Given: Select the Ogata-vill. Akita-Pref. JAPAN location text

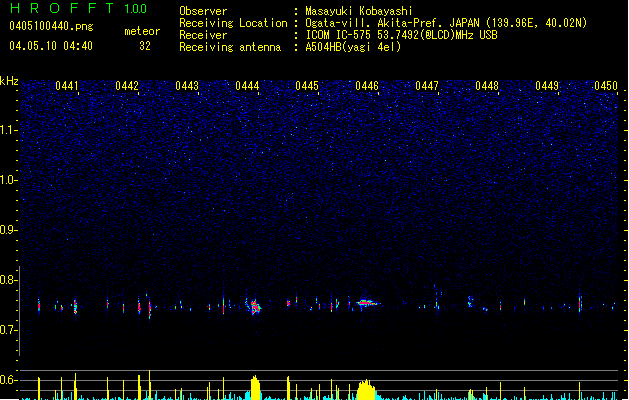Looking at the screenshot, I should (446, 23).
